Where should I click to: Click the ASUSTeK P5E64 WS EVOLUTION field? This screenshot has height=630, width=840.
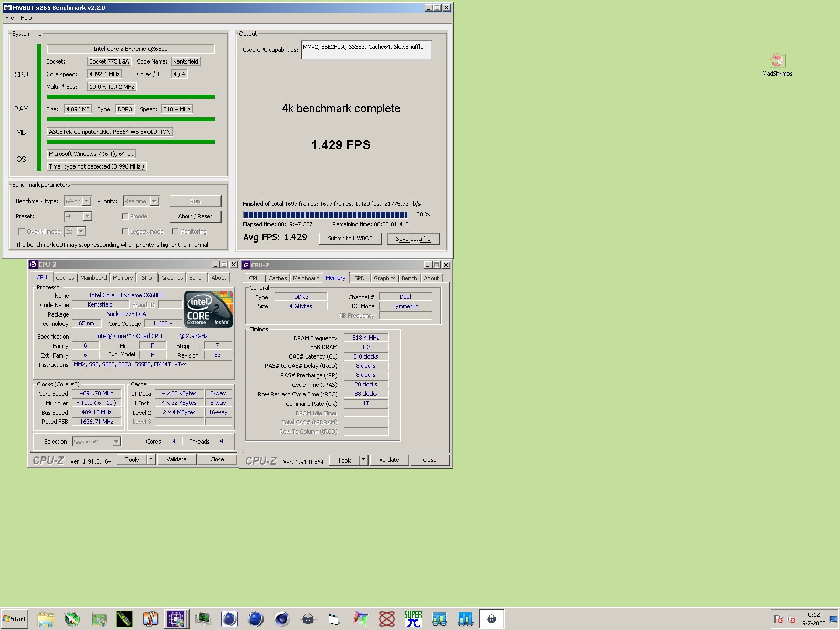tap(110, 132)
